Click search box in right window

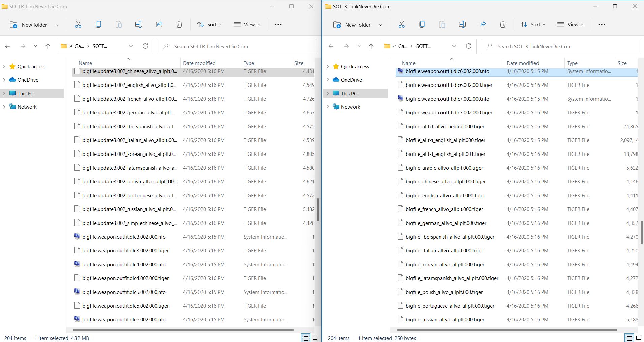[x=561, y=46]
